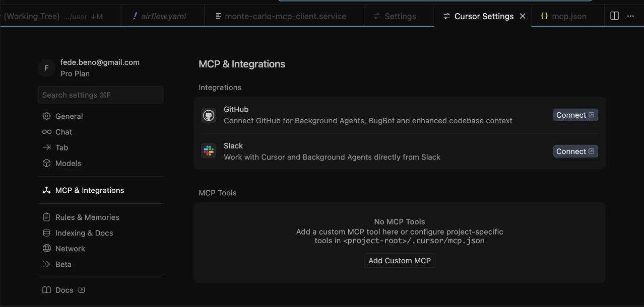The width and height of the screenshot is (644, 307).
Task: Connect the Slack integration
Action: [x=575, y=151]
